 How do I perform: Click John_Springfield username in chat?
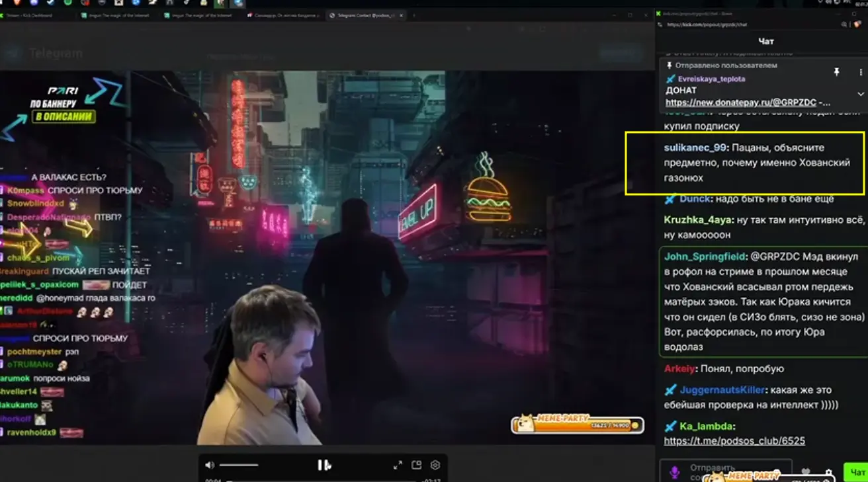704,256
